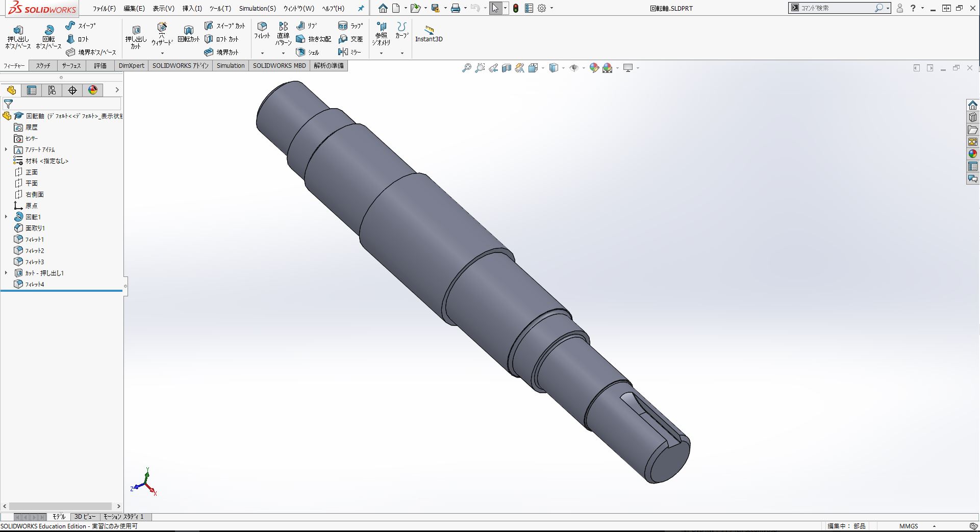Open the PropertyManager tab icon

tap(32, 90)
